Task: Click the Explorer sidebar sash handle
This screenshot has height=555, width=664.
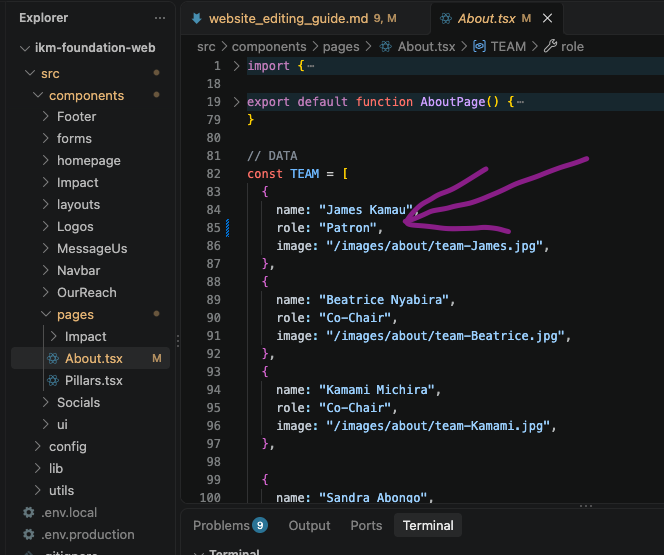Action: [x=178, y=341]
